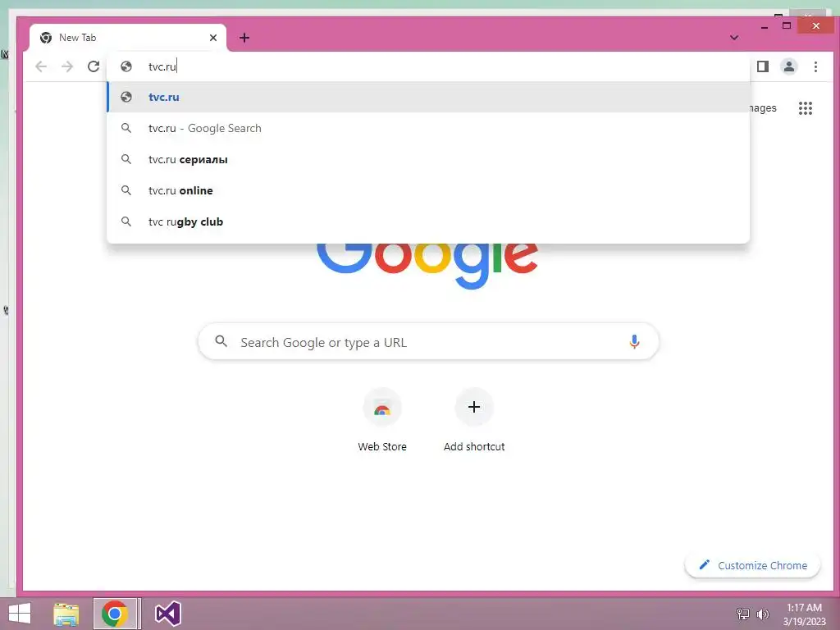This screenshot has width=840, height=630.
Task: Open a new tab with plus button
Action: (x=244, y=38)
